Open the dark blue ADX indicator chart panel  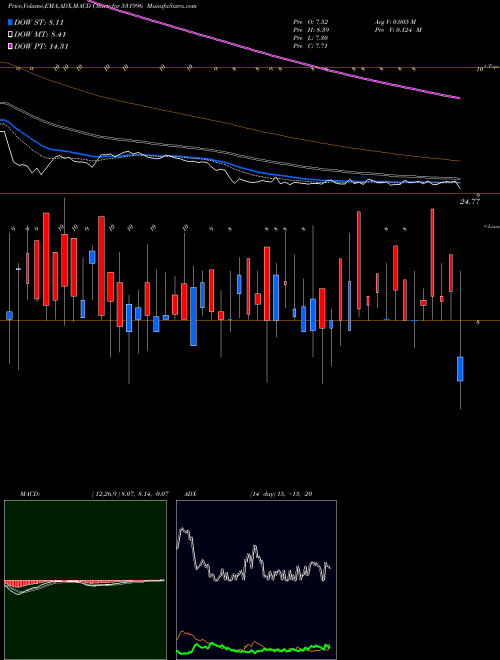(256, 580)
